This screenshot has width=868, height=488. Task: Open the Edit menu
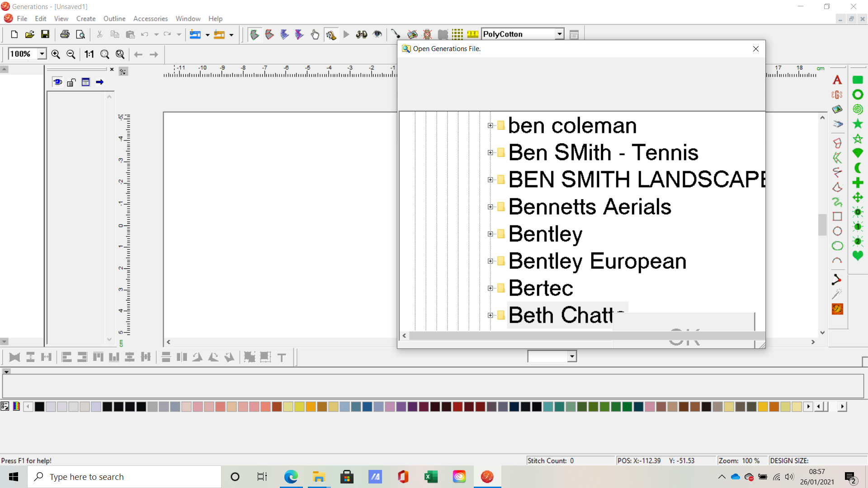tap(41, 19)
